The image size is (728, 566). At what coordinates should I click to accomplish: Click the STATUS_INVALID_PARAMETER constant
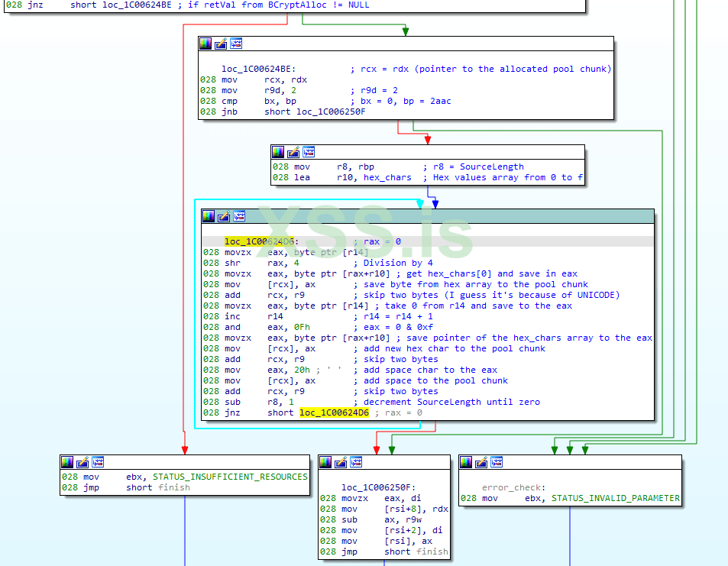click(615, 498)
